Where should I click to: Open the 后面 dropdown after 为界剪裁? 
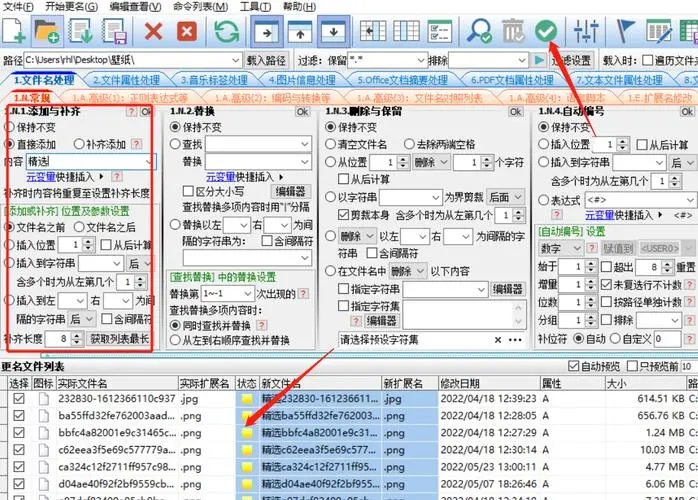[505, 197]
